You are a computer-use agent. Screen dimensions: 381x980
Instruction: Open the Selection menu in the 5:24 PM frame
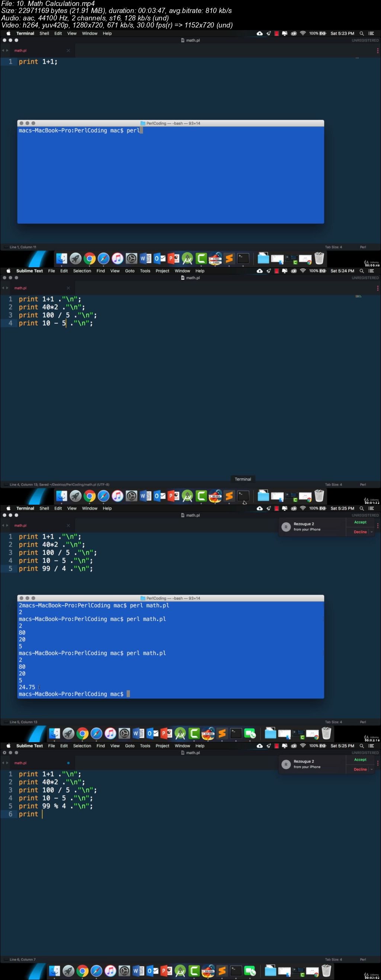click(x=82, y=271)
